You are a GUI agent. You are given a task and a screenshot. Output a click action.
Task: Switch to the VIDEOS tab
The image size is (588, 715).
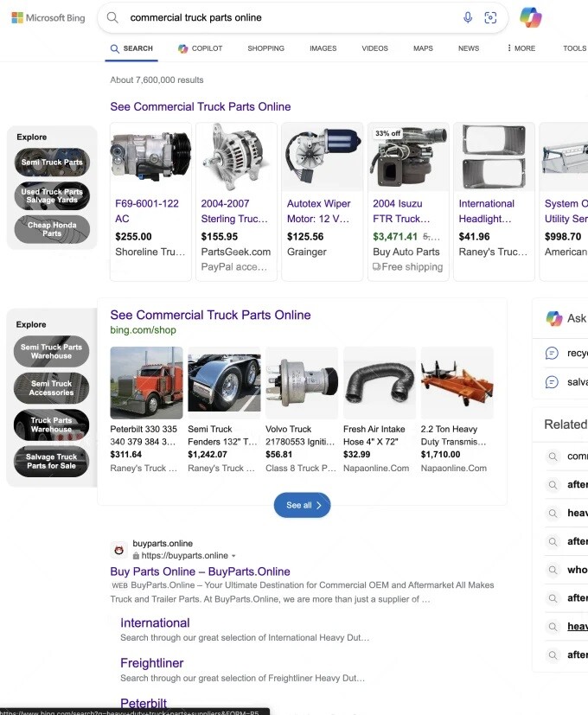point(375,48)
